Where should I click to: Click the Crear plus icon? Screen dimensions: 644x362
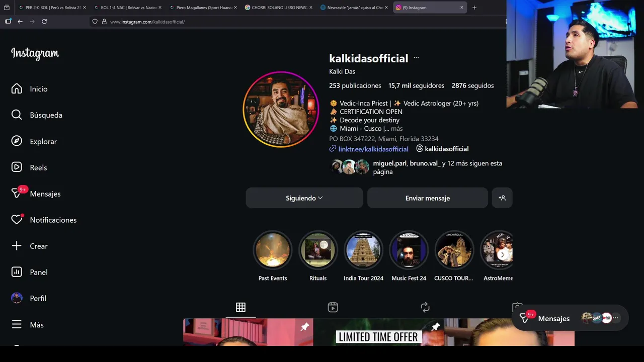pyautogui.click(x=17, y=246)
